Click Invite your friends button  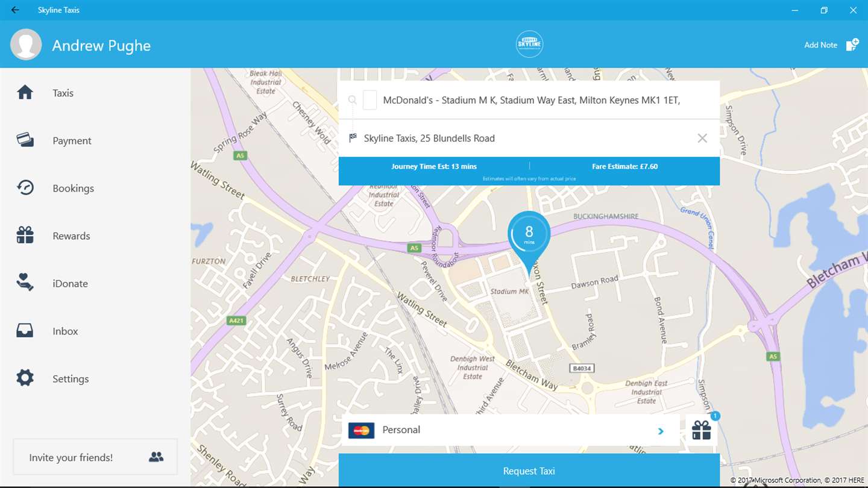pyautogui.click(x=95, y=457)
